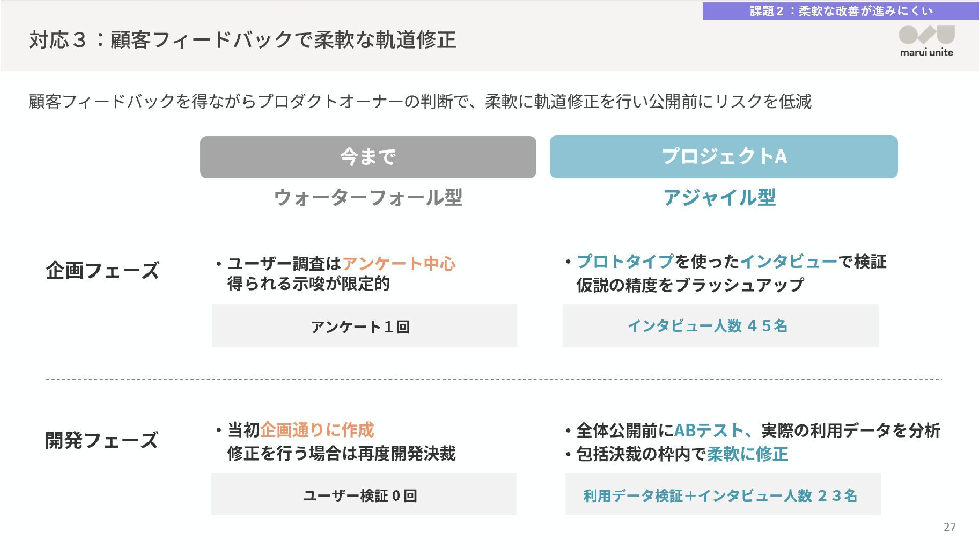Image resolution: width=980 pixels, height=551 pixels.
Task: Select the purple 課題2 tag label
Action: coord(841,11)
